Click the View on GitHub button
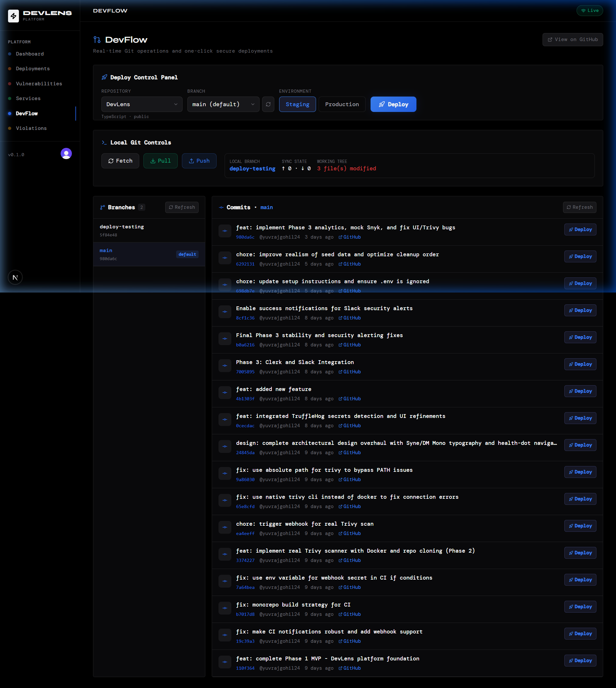Screen dimensions: 616x688 [572, 39]
